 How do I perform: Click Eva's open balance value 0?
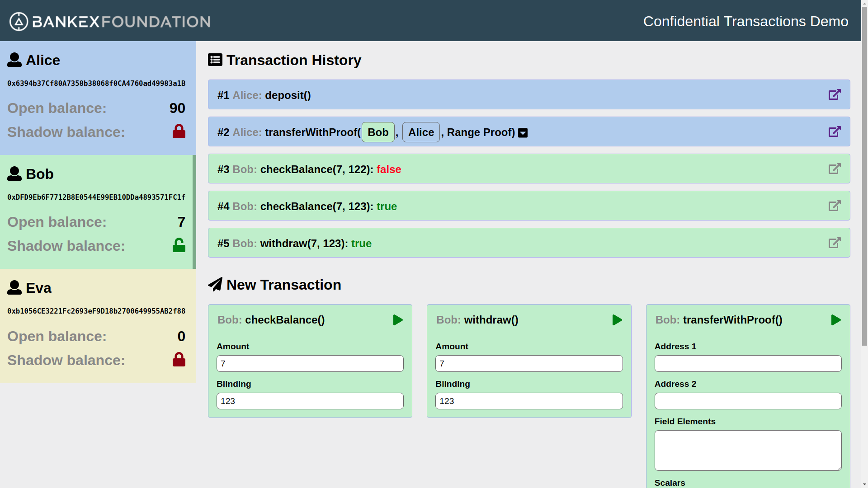tap(181, 336)
